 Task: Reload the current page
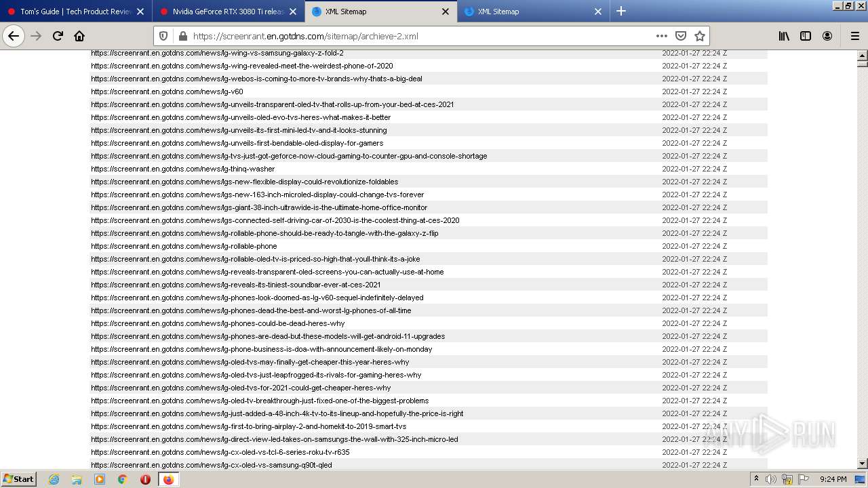58,36
